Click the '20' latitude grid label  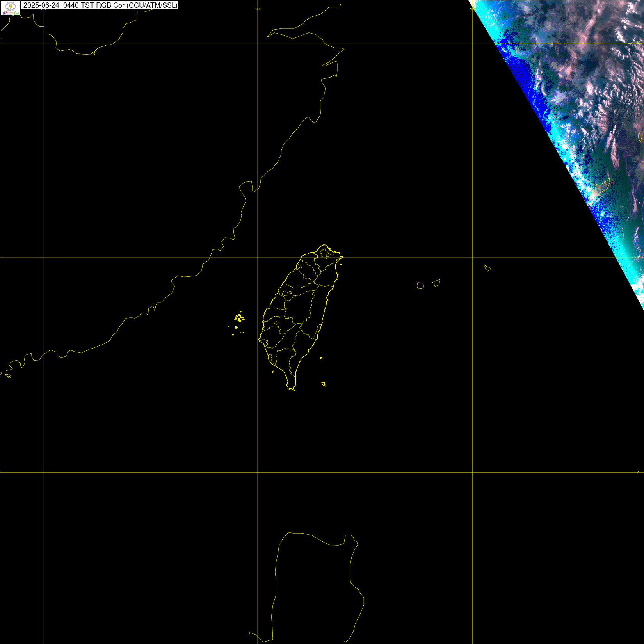point(639,472)
